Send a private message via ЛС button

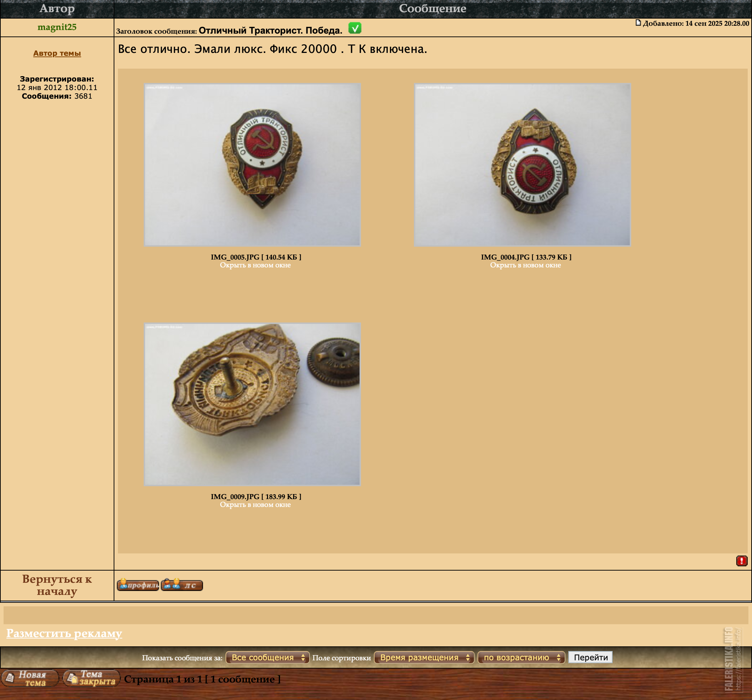(x=182, y=585)
